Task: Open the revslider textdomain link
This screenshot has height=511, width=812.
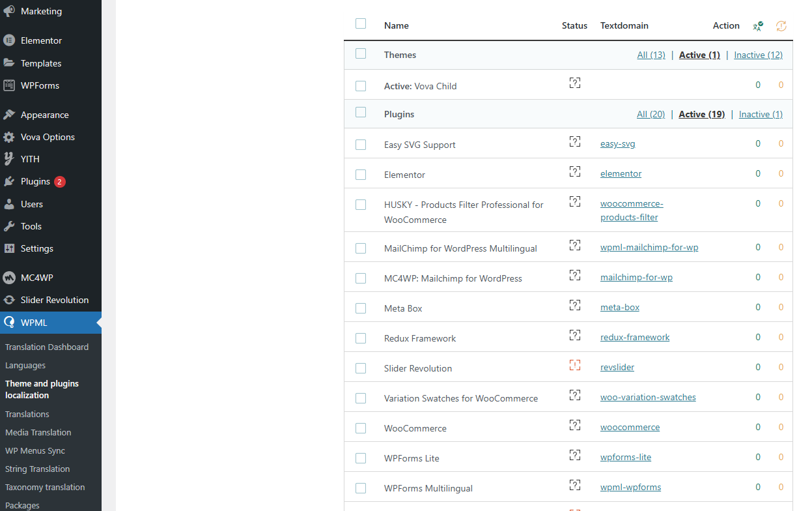Action: (617, 367)
